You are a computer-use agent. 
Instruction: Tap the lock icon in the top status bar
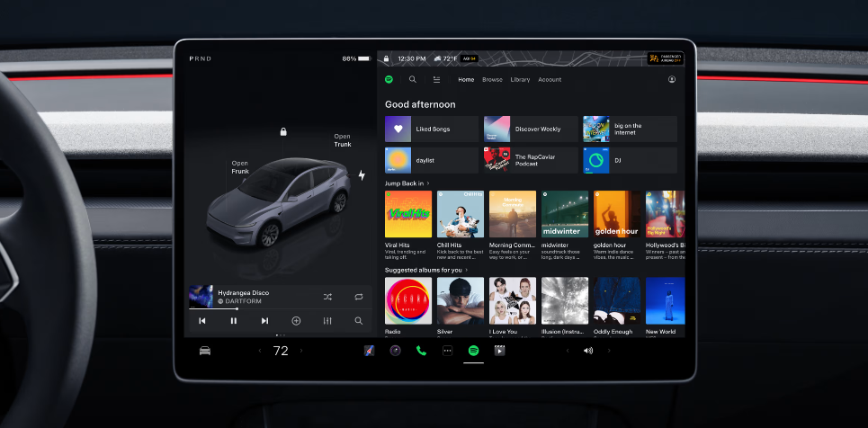tap(386, 58)
